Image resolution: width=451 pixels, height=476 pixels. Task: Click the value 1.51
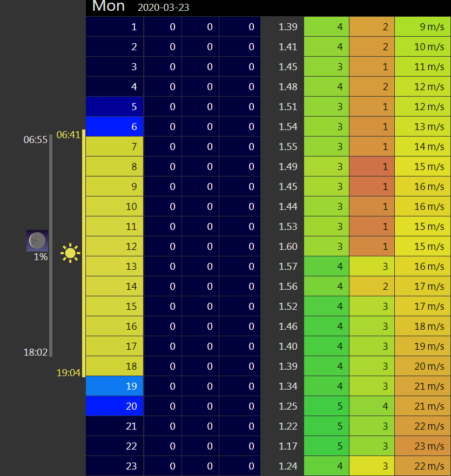tap(288, 106)
